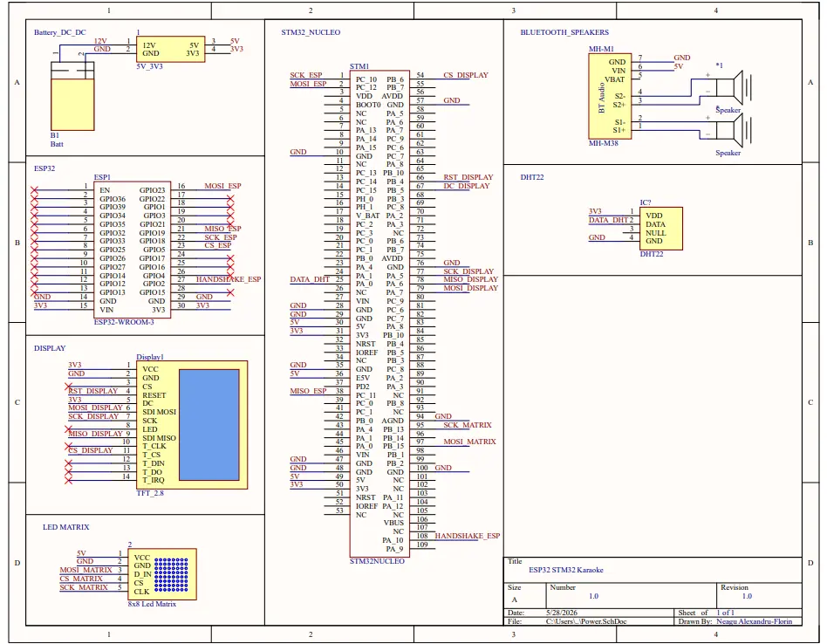Click the CS_DISPLAY net label at STM32 pin 54

point(466,75)
